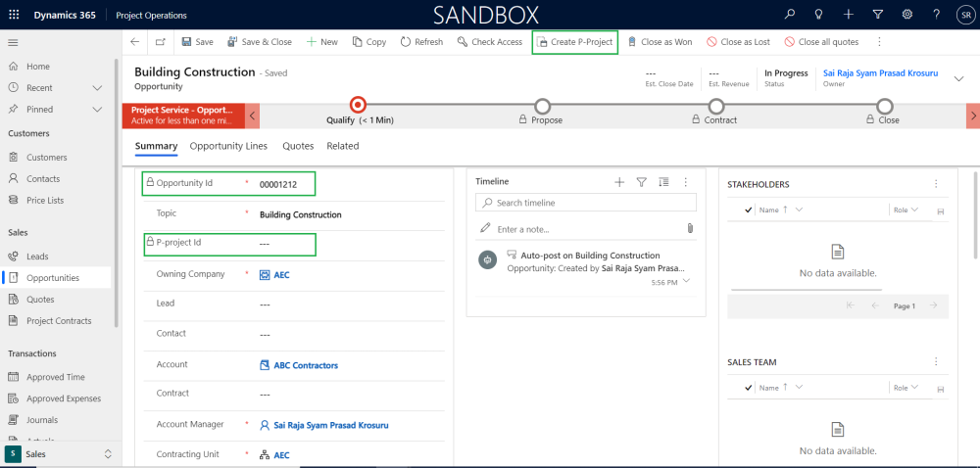Click the Topic field value
This screenshot has width=980, height=468.
point(301,214)
